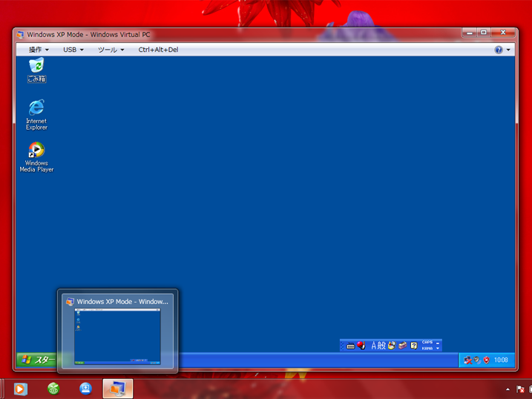
Task: Minimize the Windows XP Mode window
Action: click(470, 33)
